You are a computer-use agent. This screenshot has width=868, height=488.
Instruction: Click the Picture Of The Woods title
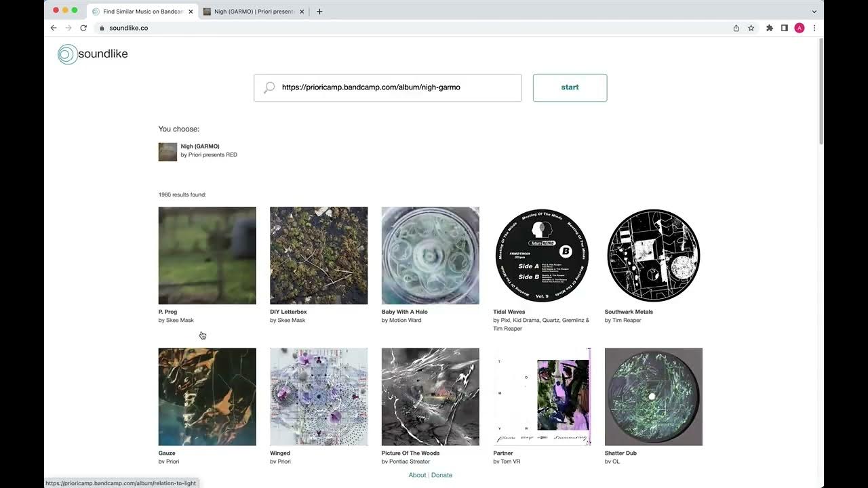click(x=410, y=453)
